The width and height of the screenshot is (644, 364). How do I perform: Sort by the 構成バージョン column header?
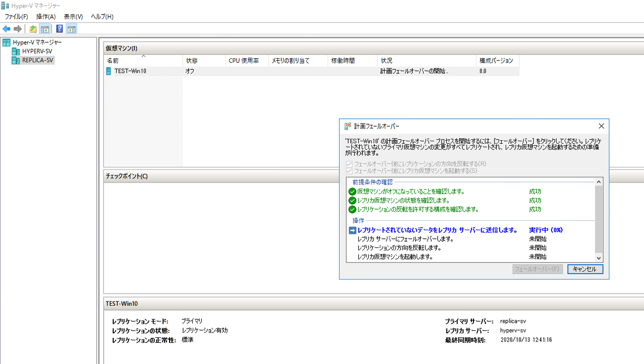tap(498, 61)
